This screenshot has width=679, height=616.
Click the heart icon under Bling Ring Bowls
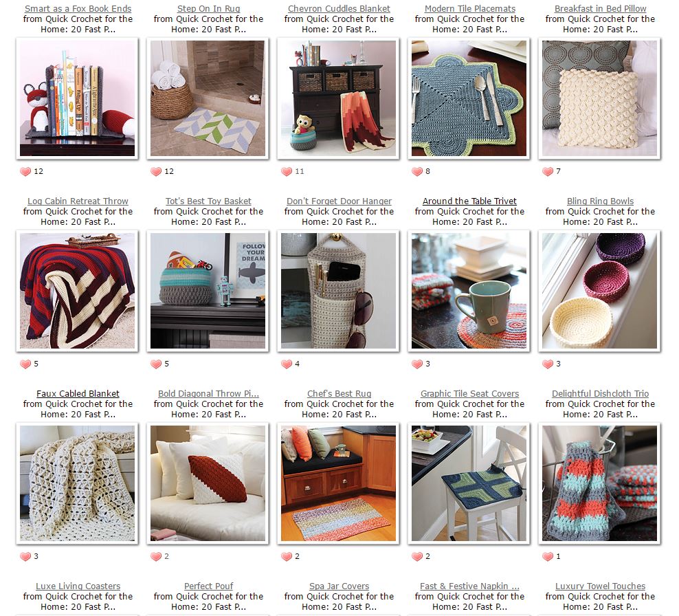(x=548, y=364)
